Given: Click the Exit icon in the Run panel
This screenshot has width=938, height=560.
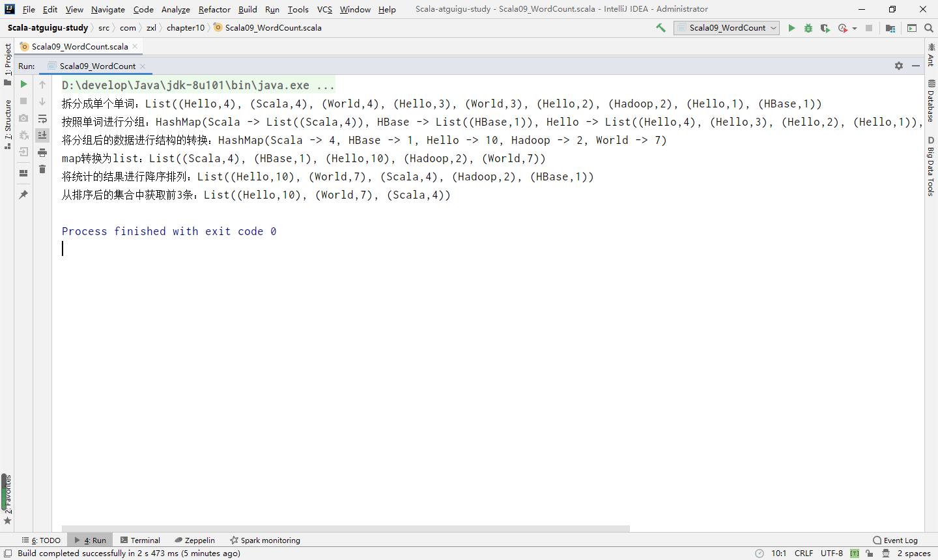Looking at the screenshot, I should pyautogui.click(x=23, y=152).
